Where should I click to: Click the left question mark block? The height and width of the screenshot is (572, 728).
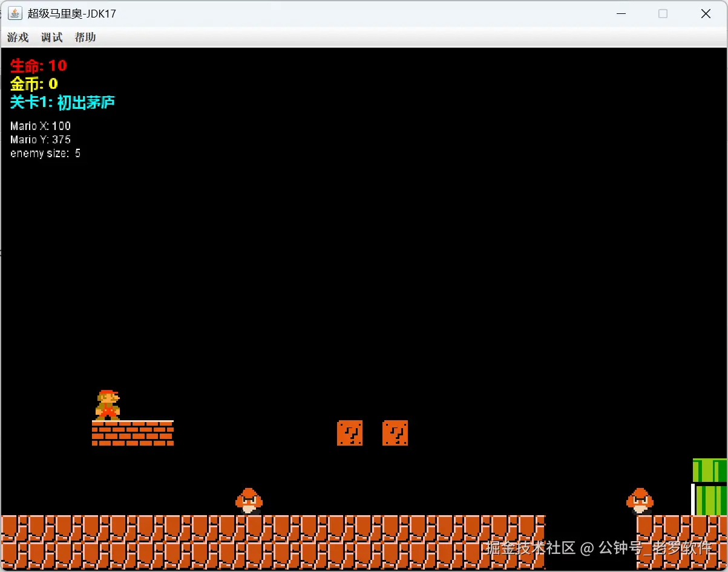(350, 433)
